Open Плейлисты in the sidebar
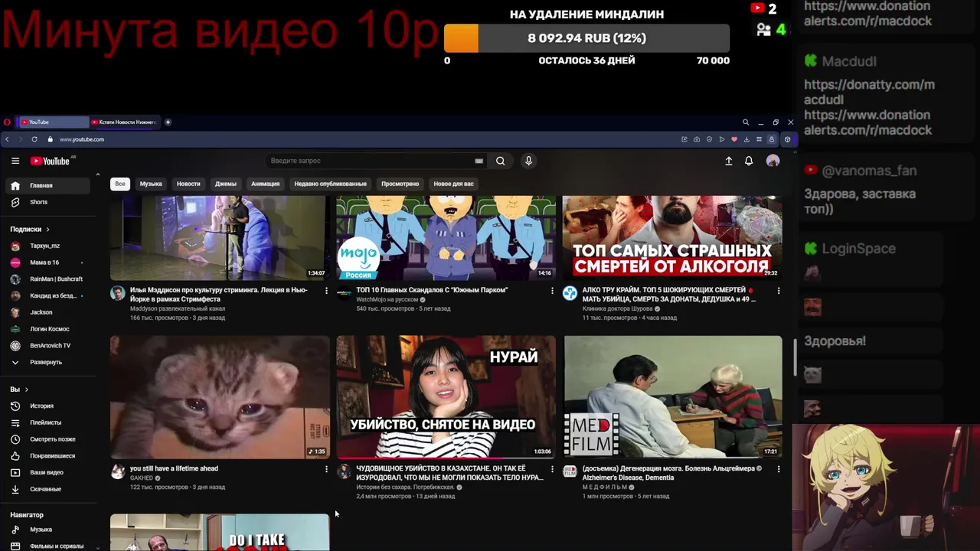The width and height of the screenshot is (980, 551). point(47,422)
